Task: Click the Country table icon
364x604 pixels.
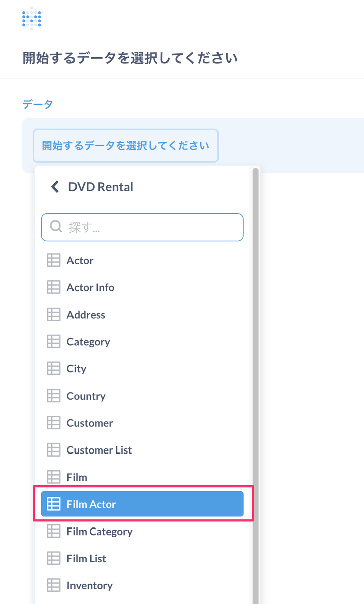Action: click(53, 396)
